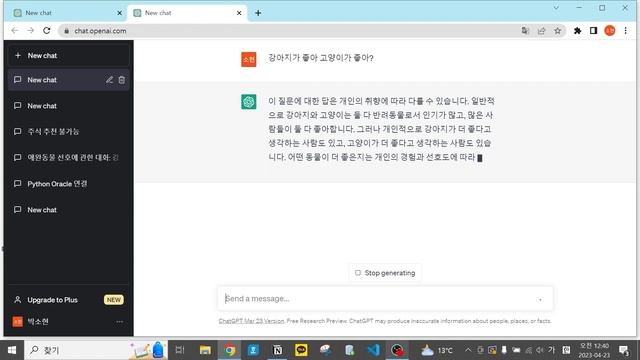Click the volume speaker icon in the tray

[x=540, y=350]
